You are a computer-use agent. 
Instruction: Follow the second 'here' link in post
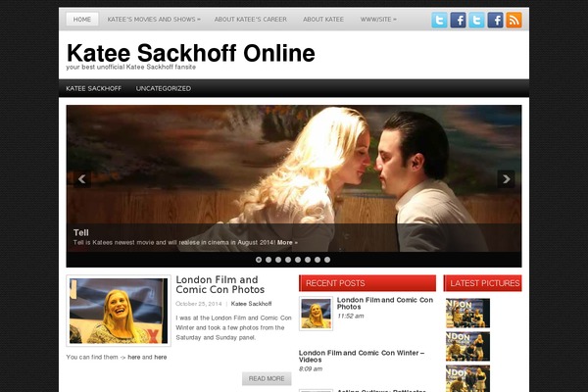click(161, 357)
